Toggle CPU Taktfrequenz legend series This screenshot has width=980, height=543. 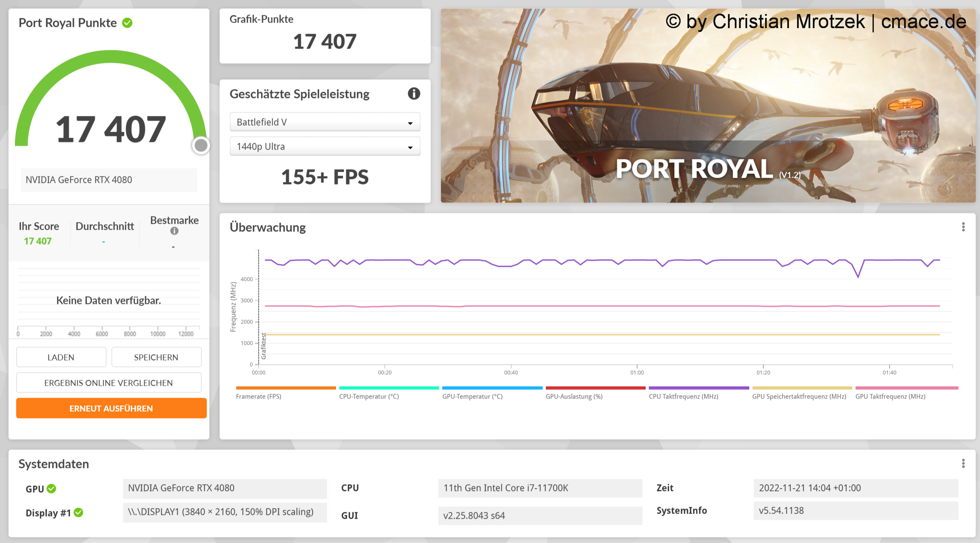(683, 396)
